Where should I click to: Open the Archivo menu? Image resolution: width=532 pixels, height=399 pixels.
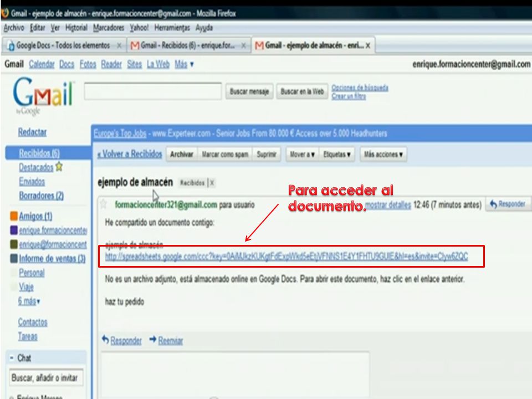click(x=14, y=28)
